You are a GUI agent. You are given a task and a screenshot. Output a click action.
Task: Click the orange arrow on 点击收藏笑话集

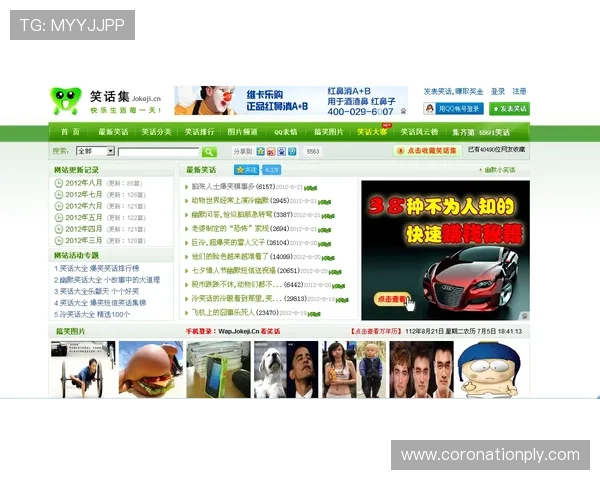pyautogui.click(x=401, y=150)
